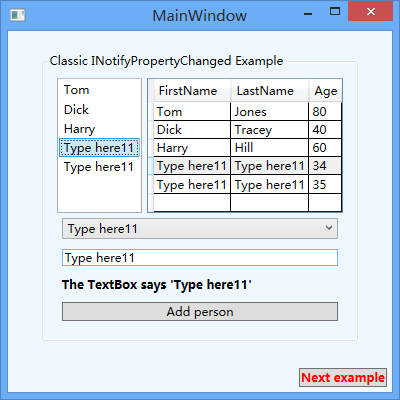Viewport: 400px width, 400px height.
Task: Select the last 'Type here11' list item
Action: [99, 167]
